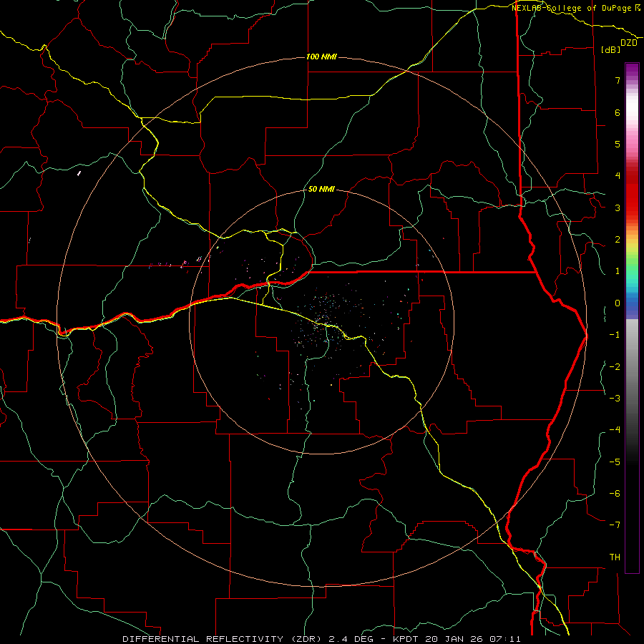The width and height of the screenshot is (644, 644).
Task: Click the "-6" color scale label
Action: pos(615,494)
